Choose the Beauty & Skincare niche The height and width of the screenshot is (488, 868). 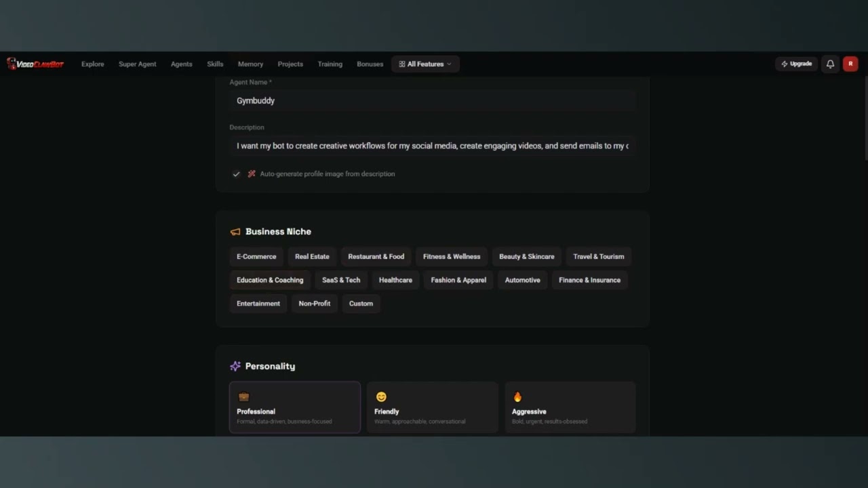click(527, 256)
